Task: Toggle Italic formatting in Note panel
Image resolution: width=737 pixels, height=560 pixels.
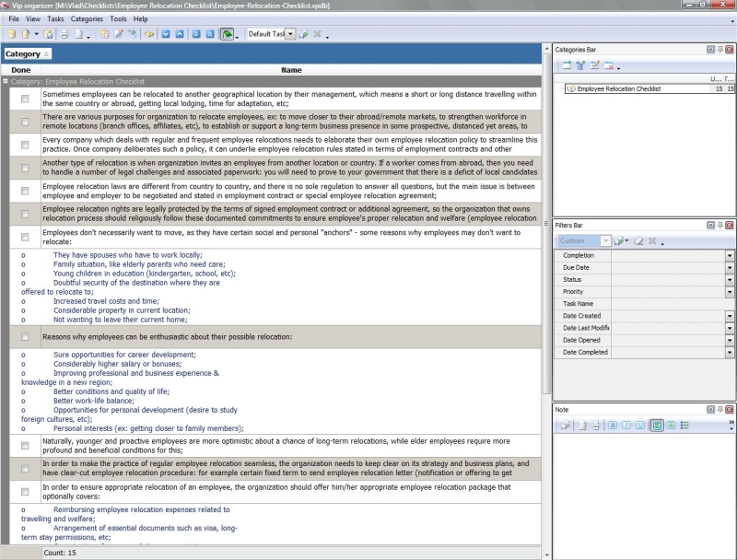Action: (x=626, y=425)
